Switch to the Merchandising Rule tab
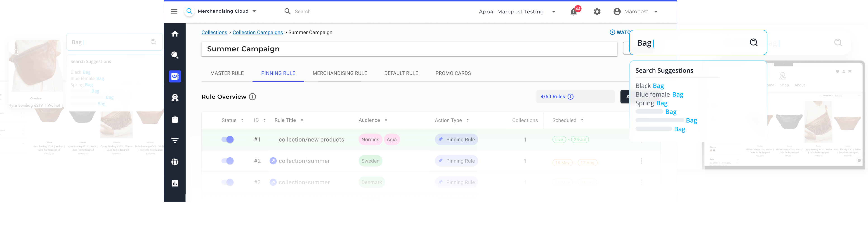Screen dimensions: 868x226 pos(340,73)
